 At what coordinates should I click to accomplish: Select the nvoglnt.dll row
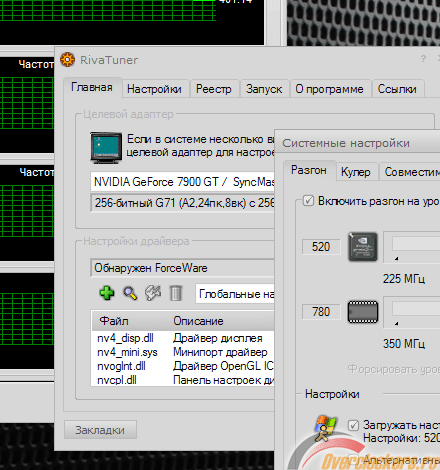(183, 366)
